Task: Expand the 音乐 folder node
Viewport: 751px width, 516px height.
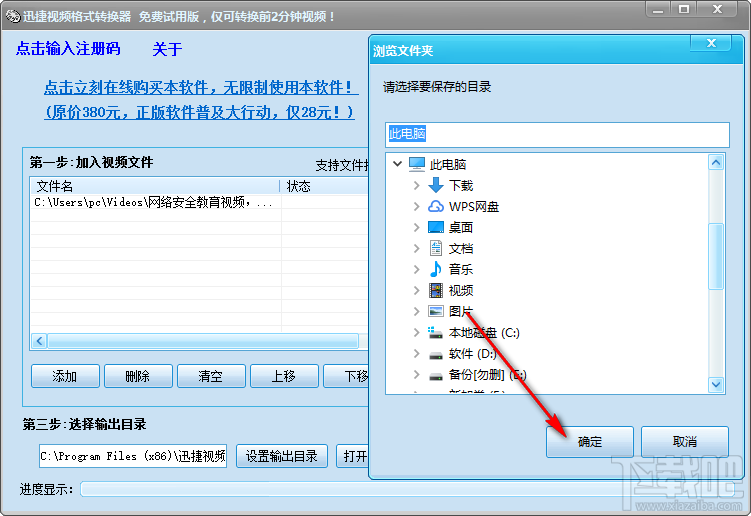Action: pos(416,269)
